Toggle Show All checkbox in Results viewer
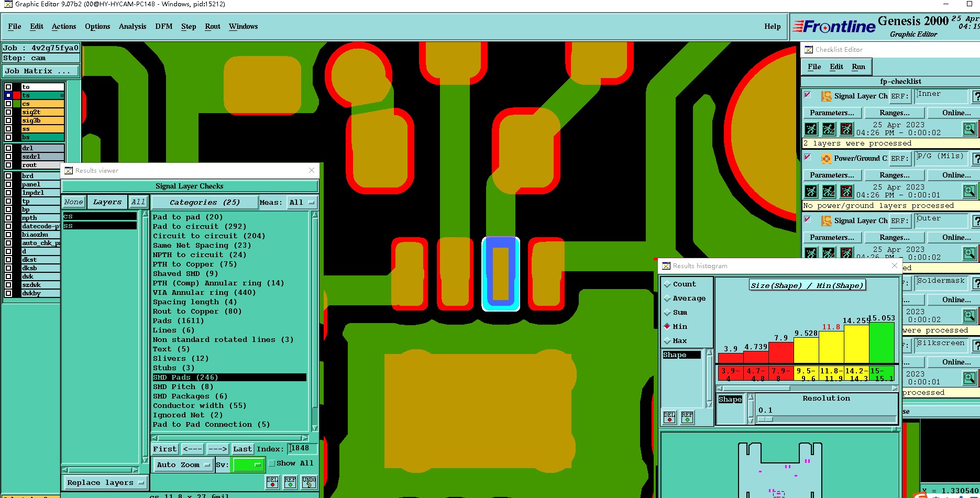The width and height of the screenshot is (980, 498). [x=272, y=463]
